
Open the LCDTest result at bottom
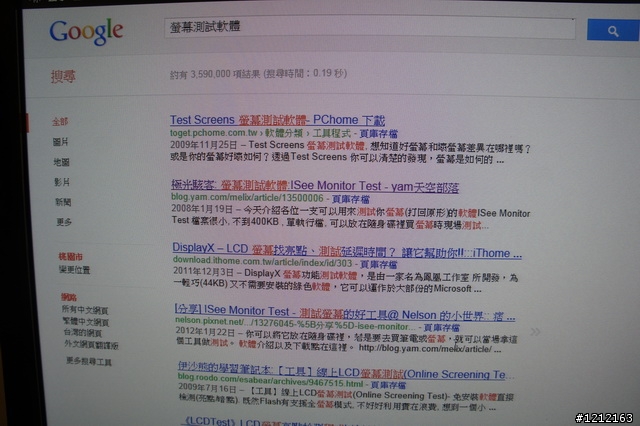[265, 421]
